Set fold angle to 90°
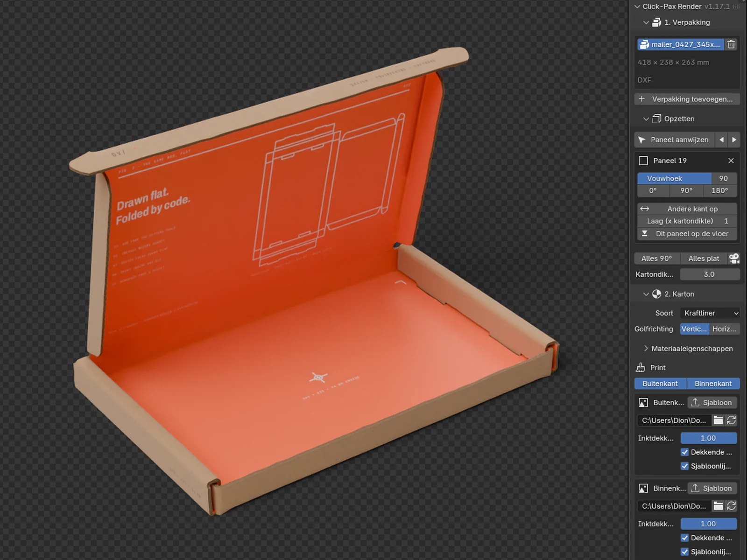 pyautogui.click(x=686, y=190)
